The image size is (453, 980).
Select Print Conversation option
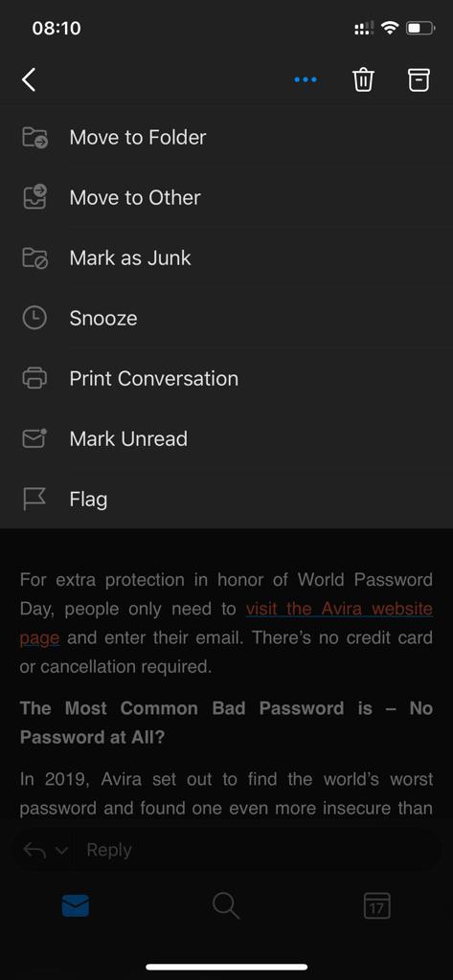point(226,378)
